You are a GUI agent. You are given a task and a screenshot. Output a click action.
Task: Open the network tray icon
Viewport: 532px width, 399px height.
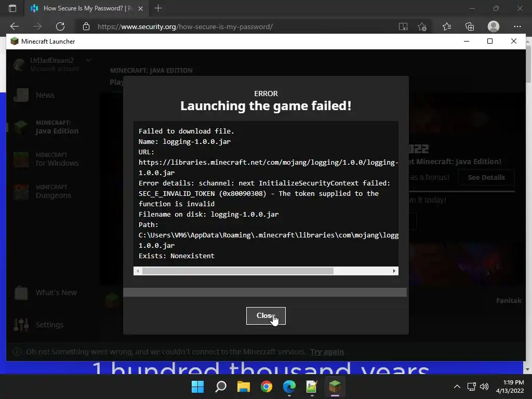click(471, 387)
